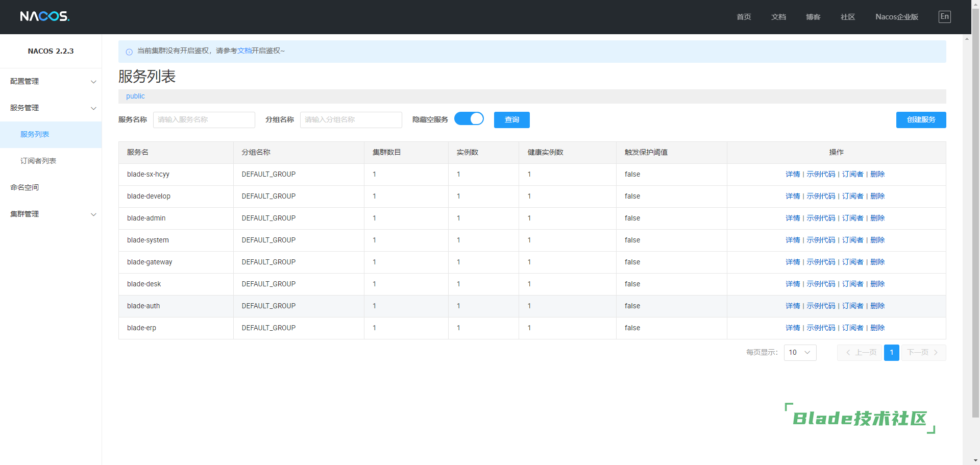Open 详情 for blade-erp
The width and height of the screenshot is (980, 465).
793,328
